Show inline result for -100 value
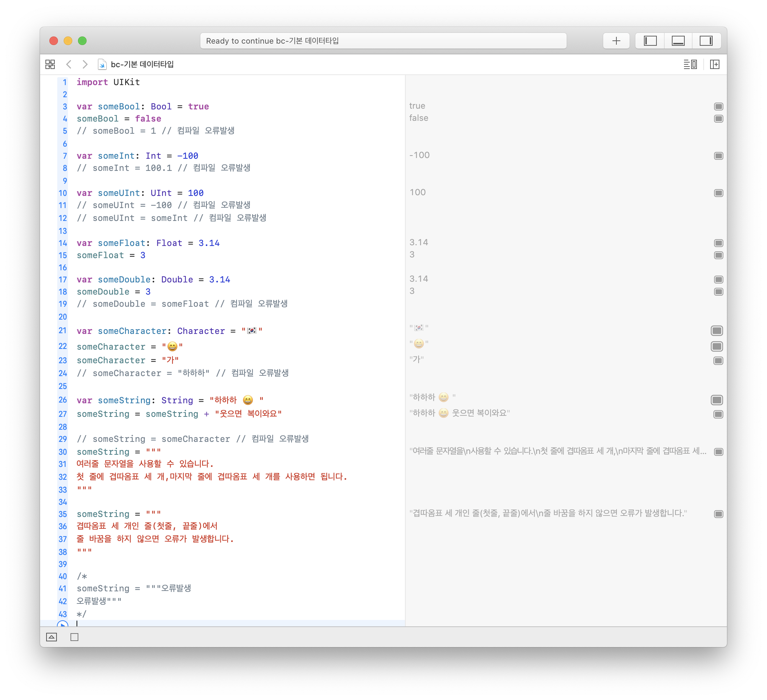 coord(718,156)
